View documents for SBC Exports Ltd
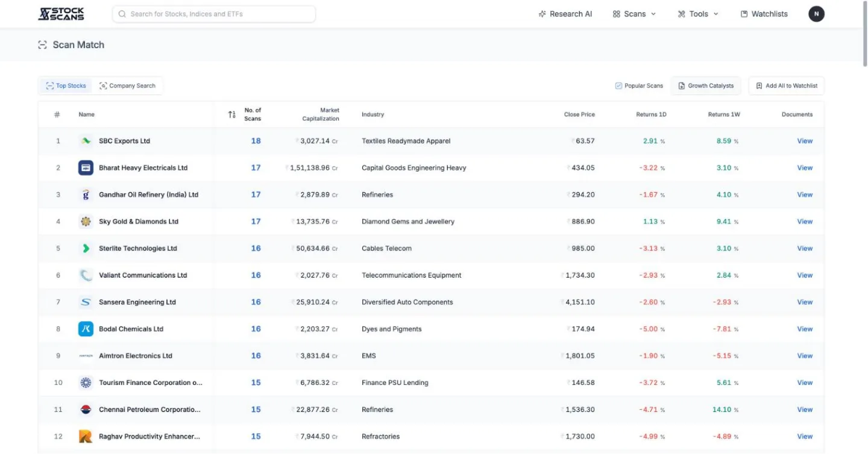Image resolution: width=868 pixels, height=456 pixels. pos(805,141)
